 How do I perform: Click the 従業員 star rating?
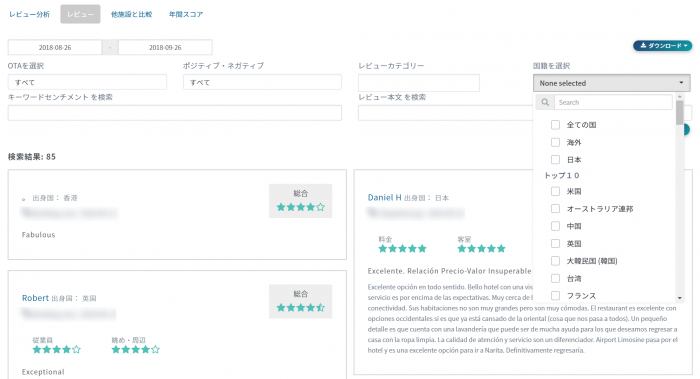point(56,350)
